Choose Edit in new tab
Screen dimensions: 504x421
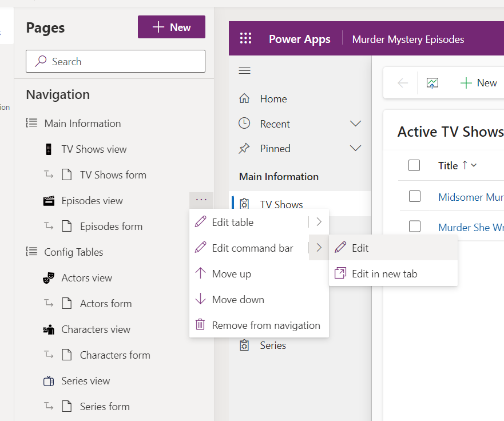click(x=393, y=273)
